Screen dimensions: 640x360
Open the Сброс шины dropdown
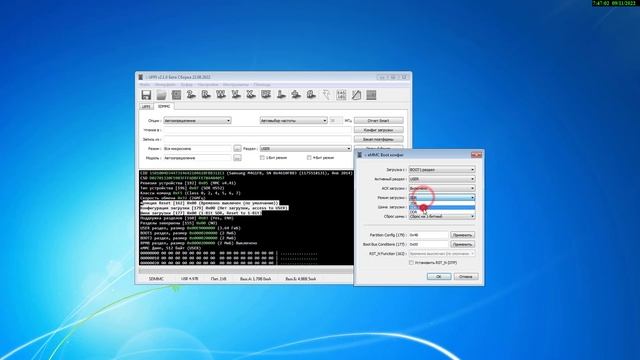442,216
